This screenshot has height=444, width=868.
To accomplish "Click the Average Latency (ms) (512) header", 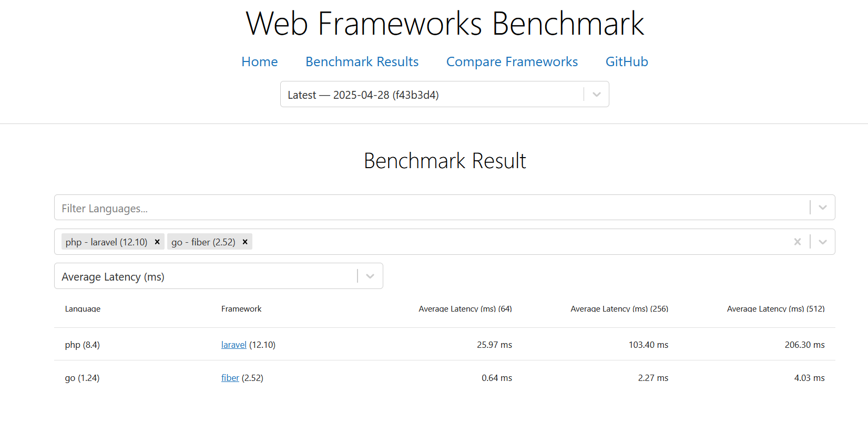I will (x=775, y=309).
